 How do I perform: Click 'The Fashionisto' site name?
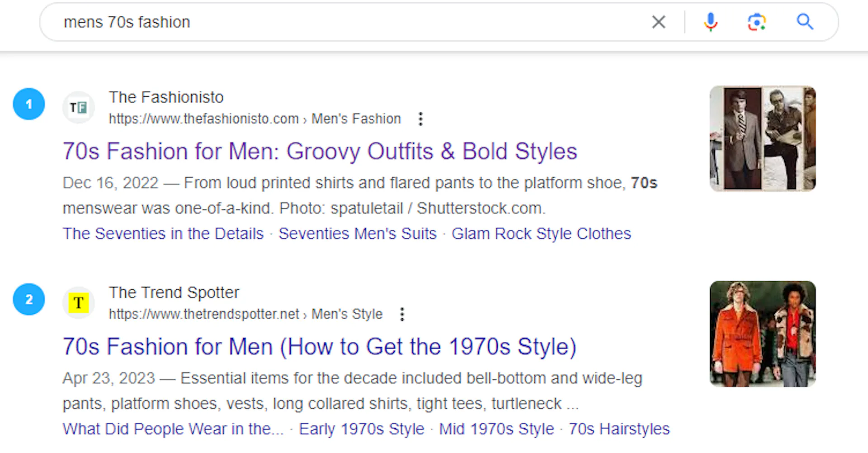[166, 97]
